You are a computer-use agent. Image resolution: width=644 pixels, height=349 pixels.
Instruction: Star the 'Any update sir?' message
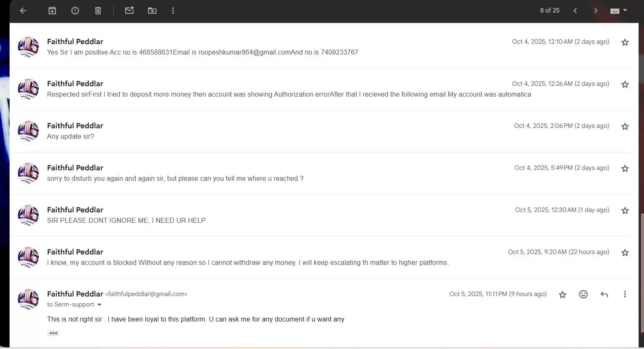coord(625,127)
